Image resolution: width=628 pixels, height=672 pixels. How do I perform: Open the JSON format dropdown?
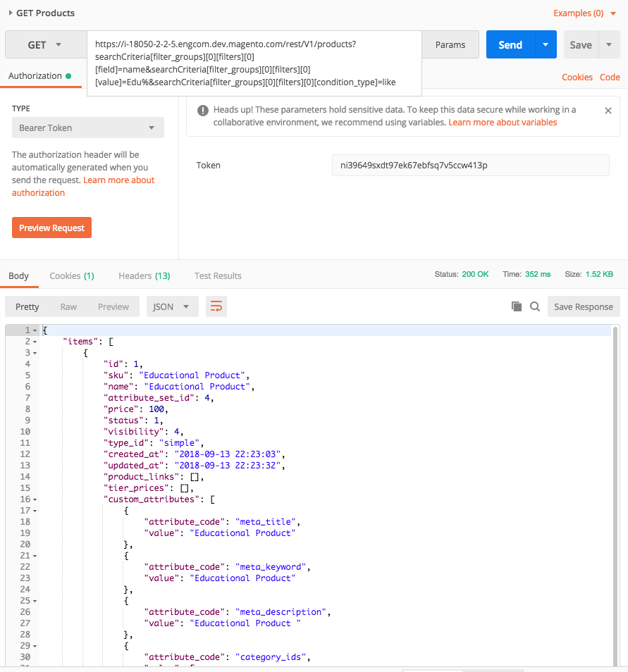click(172, 306)
